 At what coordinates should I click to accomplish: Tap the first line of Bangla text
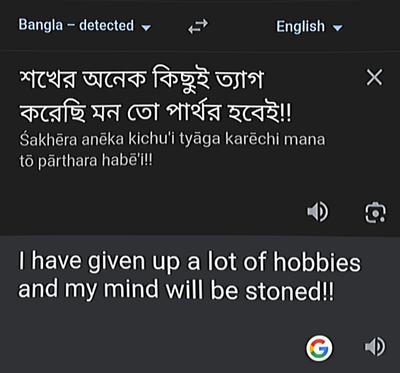point(141,81)
